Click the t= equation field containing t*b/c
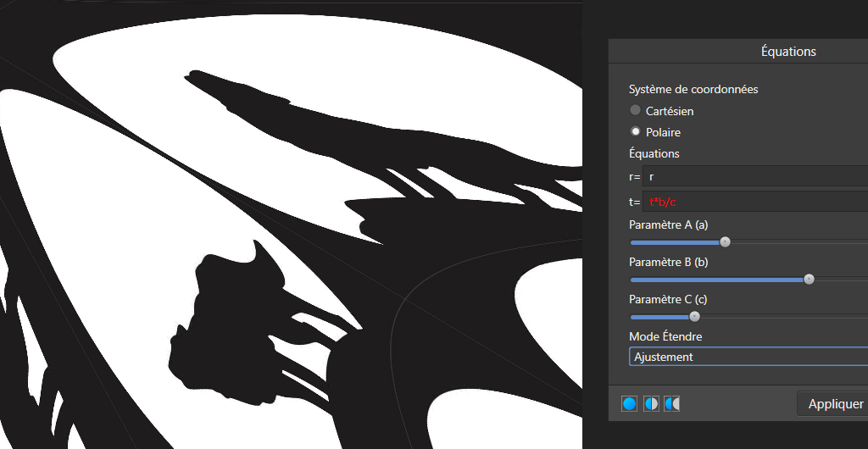This screenshot has width=868, height=449. click(755, 202)
